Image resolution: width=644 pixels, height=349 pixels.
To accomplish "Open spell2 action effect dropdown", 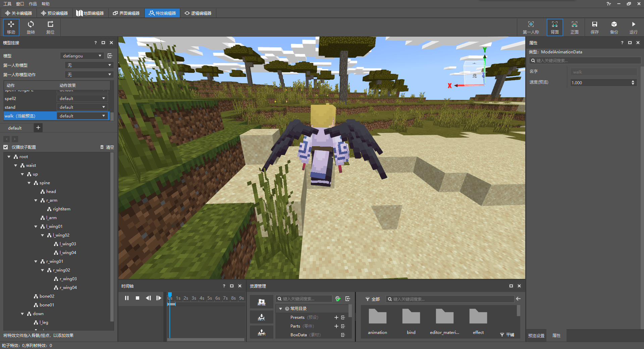I will pos(82,98).
